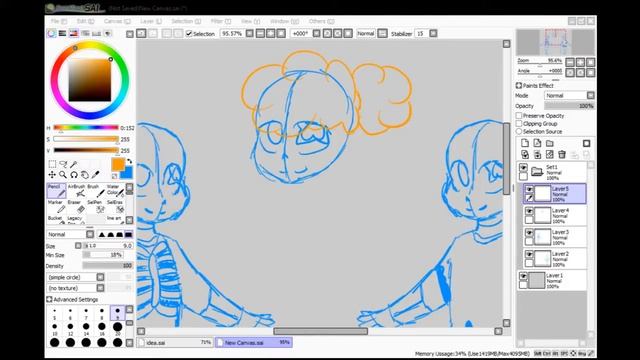This screenshot has height=360, width=640.
Task: Click the orange foreground color swatch
Action: tap(118, 164)
